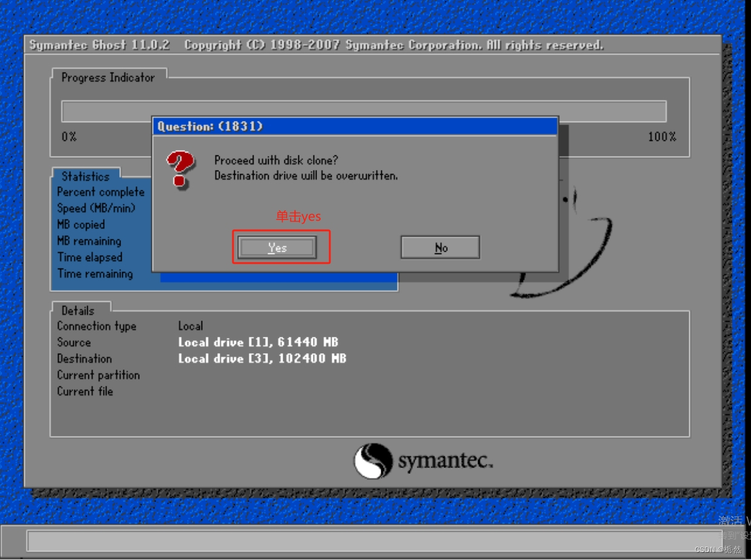Click the '100%' progress label

[x=662, y=137]
